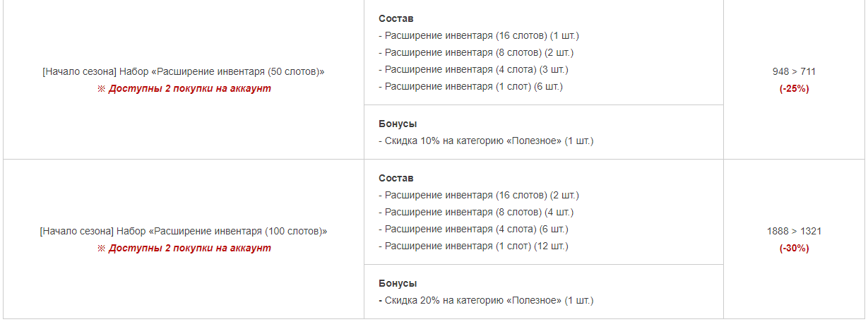Click the 'Скидка 20%' bonus line
This screenshot has width=868, height=322.
[486, 300]
